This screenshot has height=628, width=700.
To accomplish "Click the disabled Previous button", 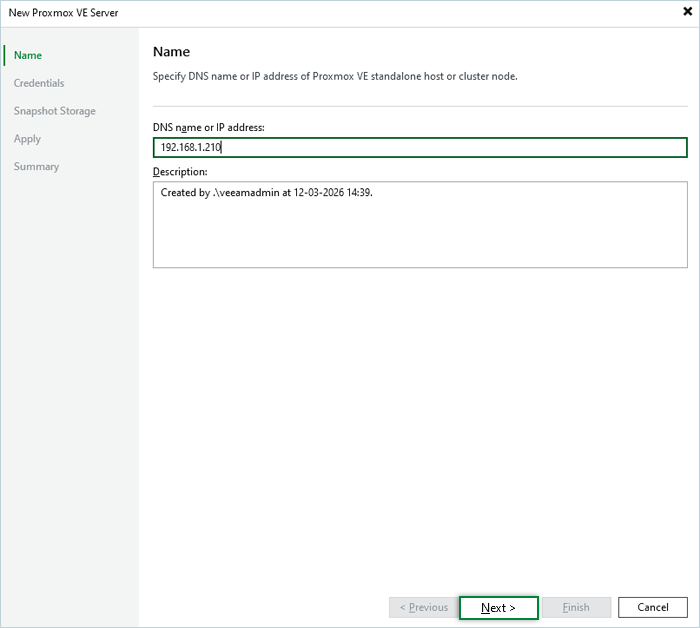I will 423,607.
